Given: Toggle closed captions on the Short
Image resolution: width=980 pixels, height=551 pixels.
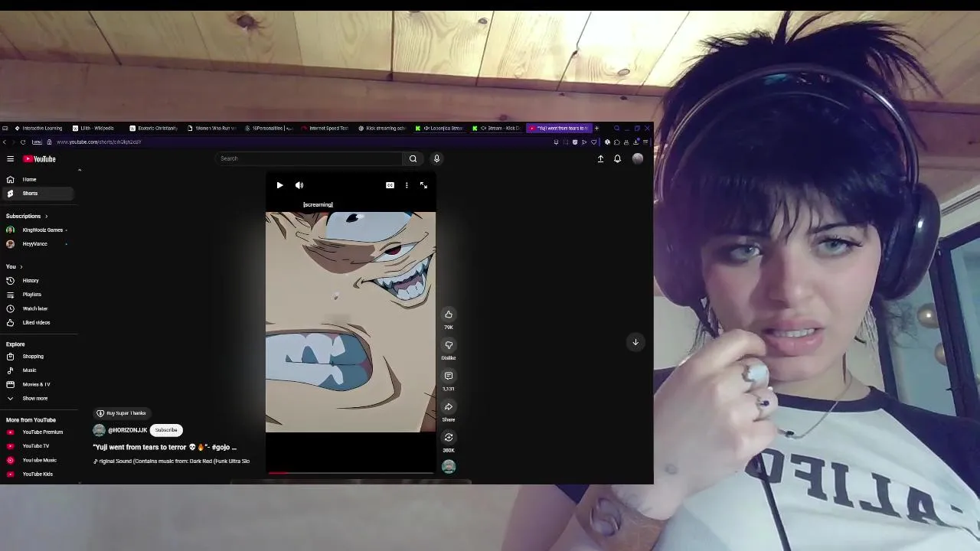Looking at the screenshot, I should pos(390,185).
